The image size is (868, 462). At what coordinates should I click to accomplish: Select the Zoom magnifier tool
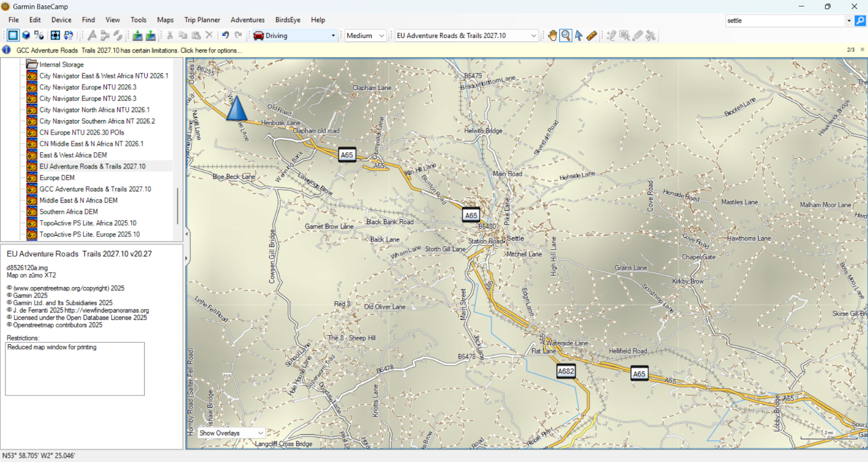click(566, 35)
